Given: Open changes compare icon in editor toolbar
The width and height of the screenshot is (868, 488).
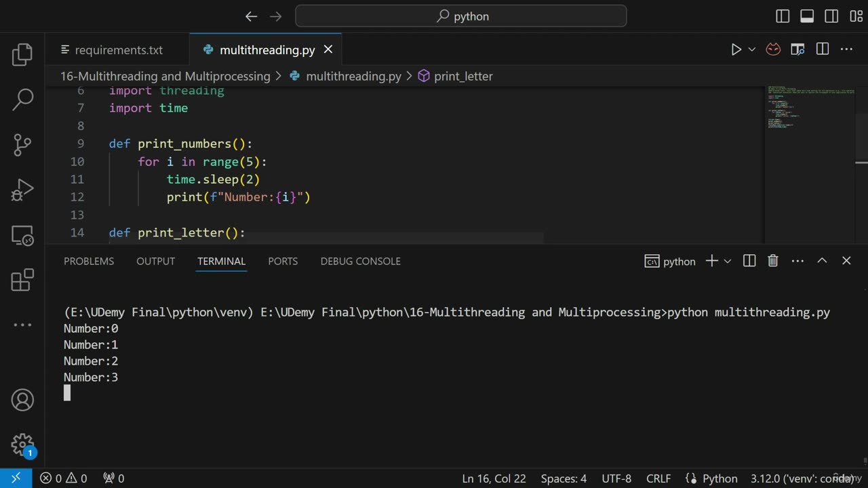Looking at the screenshot, I should pyautogui.click(x=797, y=49).
